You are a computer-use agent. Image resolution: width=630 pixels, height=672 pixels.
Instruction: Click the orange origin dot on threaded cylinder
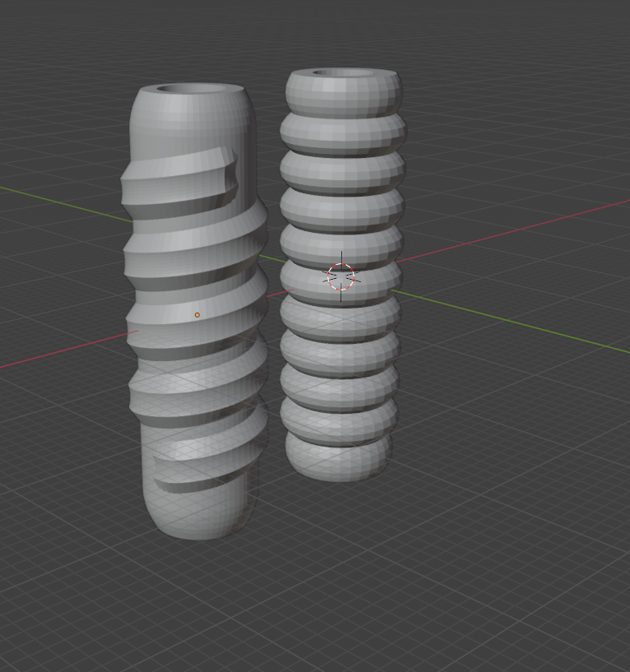[x=197, y=315]
